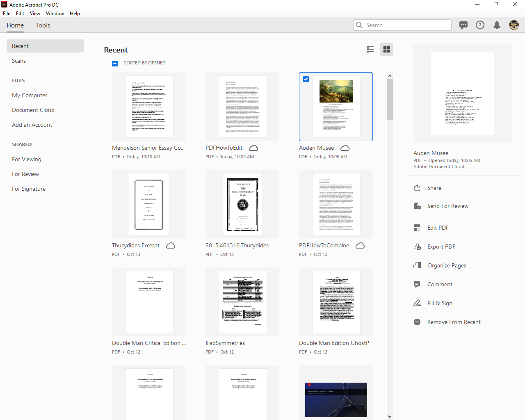
Task: Click the user profile avatar
Action: click(514, 25)
